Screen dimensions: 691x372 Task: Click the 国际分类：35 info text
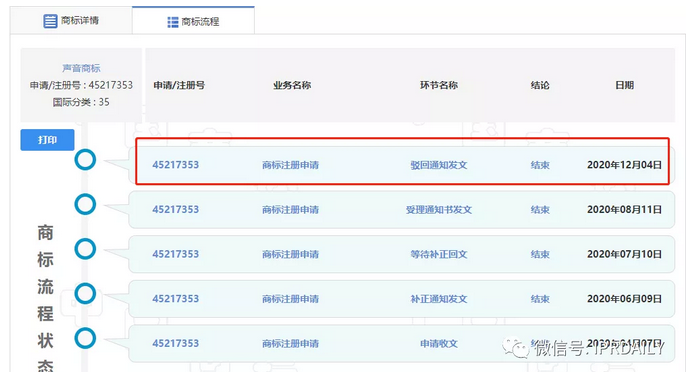(81, 102)
